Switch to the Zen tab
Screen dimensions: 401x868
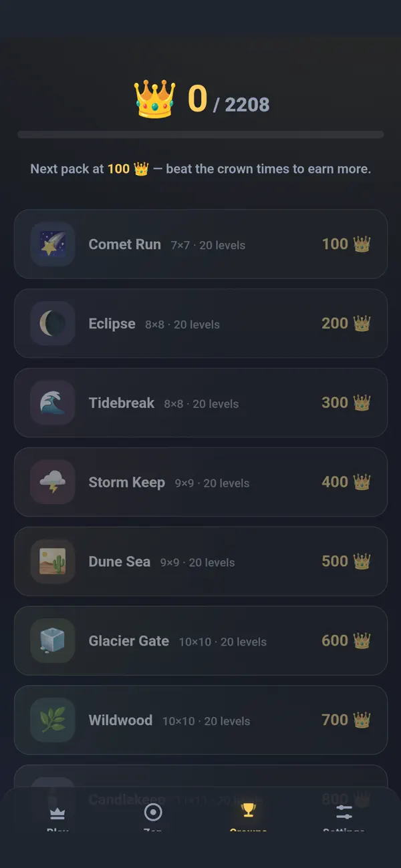click(x=153, y=818)
